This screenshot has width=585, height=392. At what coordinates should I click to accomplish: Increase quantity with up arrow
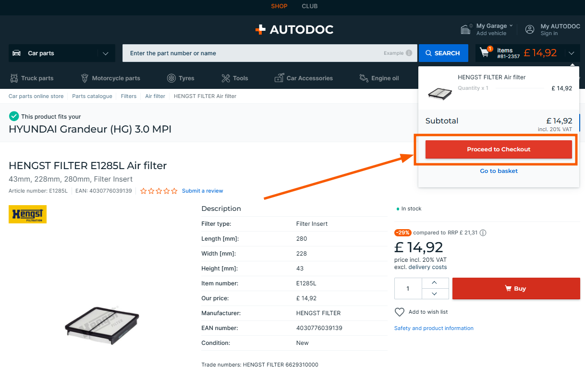coord(434,283)
